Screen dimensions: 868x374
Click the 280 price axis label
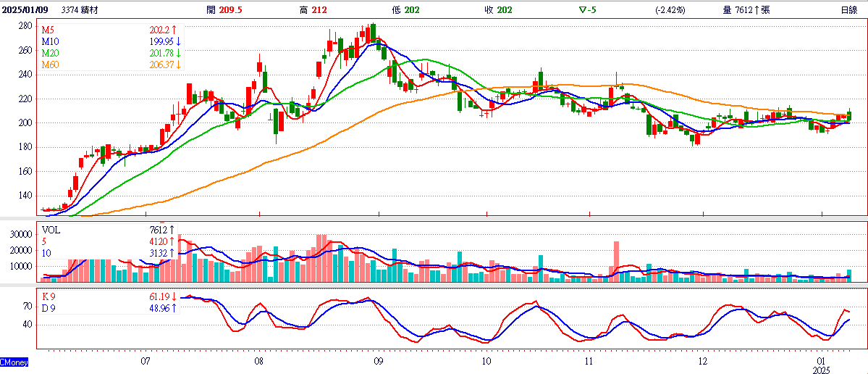[x=25, y=25]
